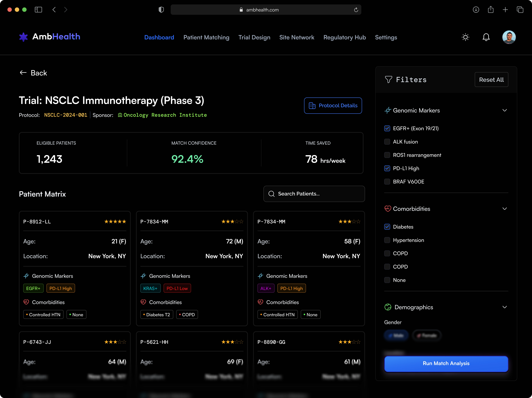This screenshot has width=532, height=398.
Task: Open the Safari downloads icon
Action: click(476, 10)
